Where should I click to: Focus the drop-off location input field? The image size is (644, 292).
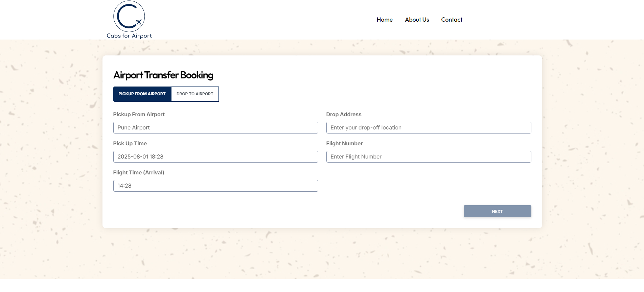pyautogui.click(x=429, y=128)
